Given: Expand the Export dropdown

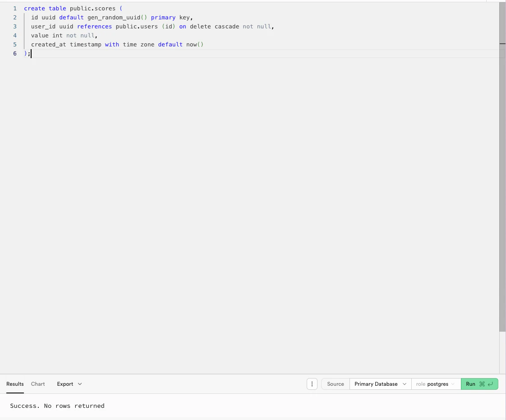Looking at the screenshot, I should [69, 384].
